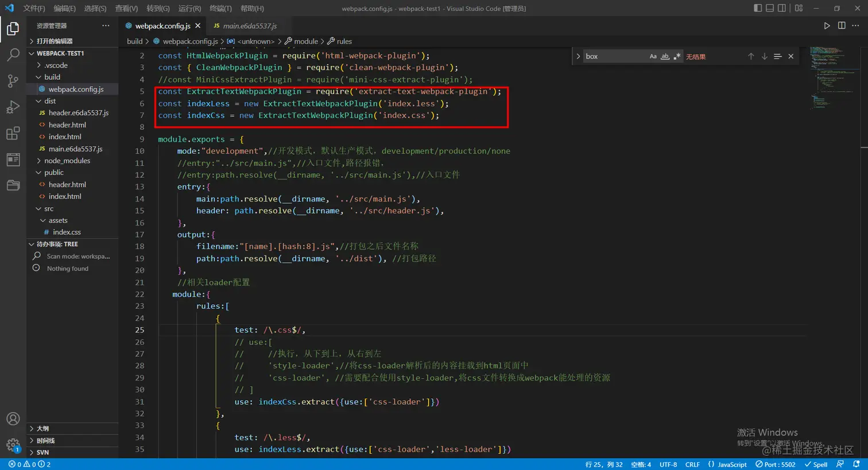
Task: Click into the find input containing box
Action: point(614,56)
